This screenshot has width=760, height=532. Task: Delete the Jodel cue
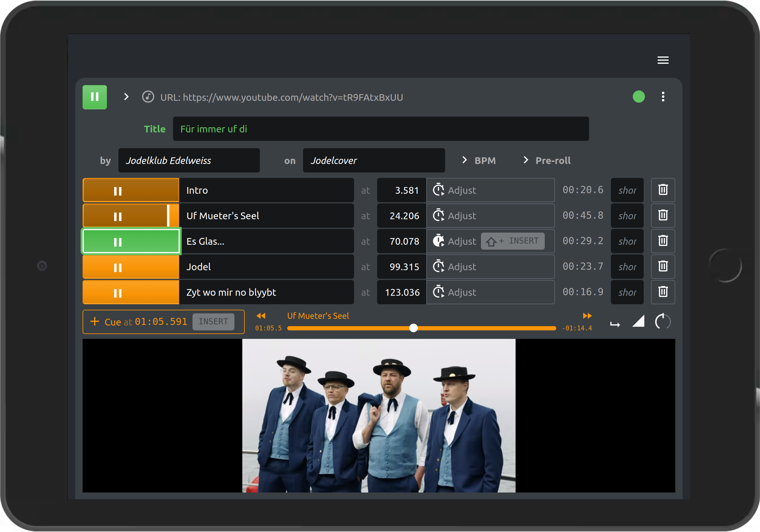(x=663, y=267)
